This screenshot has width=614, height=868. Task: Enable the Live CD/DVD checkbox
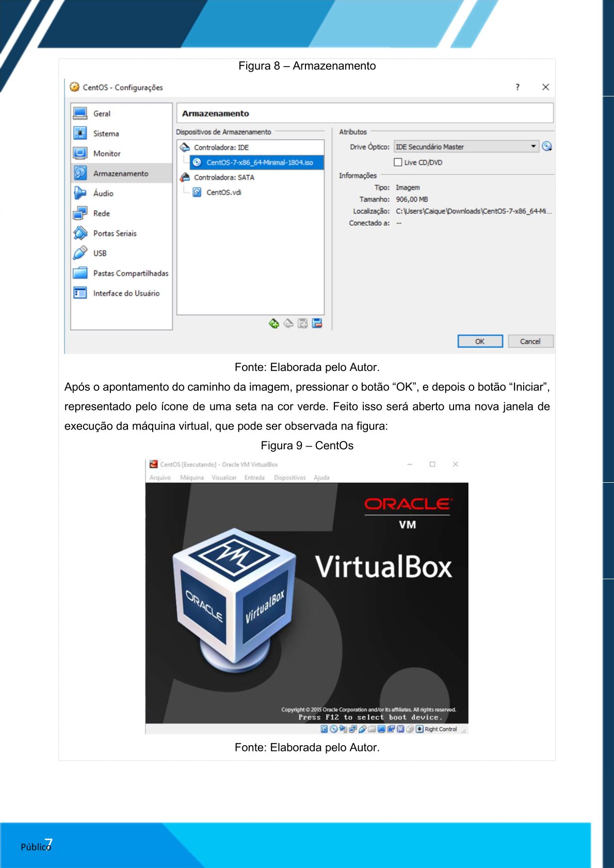click(398, 162)
